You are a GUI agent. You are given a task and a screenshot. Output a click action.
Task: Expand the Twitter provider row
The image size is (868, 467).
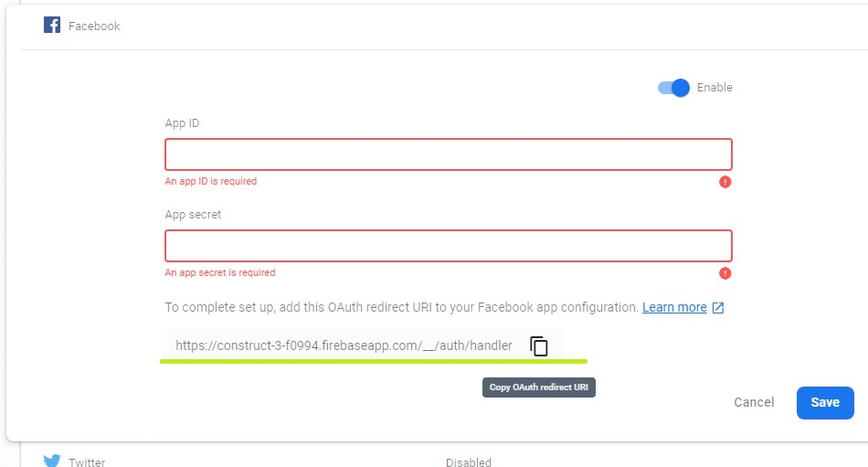click(87, 462)
